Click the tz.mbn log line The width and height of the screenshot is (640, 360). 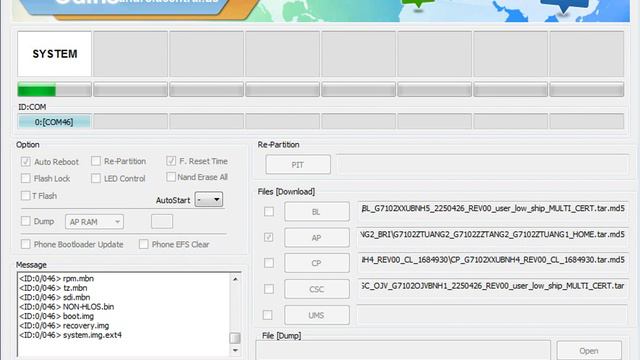click(x=53, y=288)
